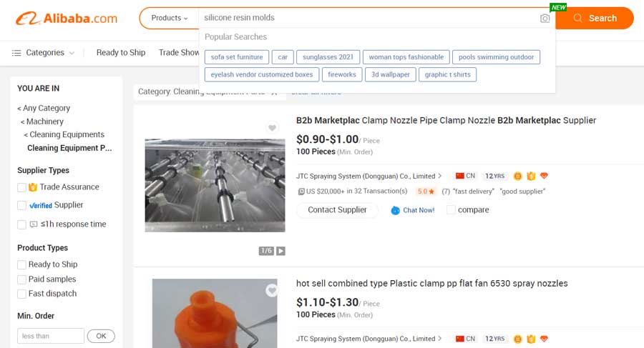
Task: Check the ≤1h response time filter
Action: pyautogui.click(x=21, y=224)
